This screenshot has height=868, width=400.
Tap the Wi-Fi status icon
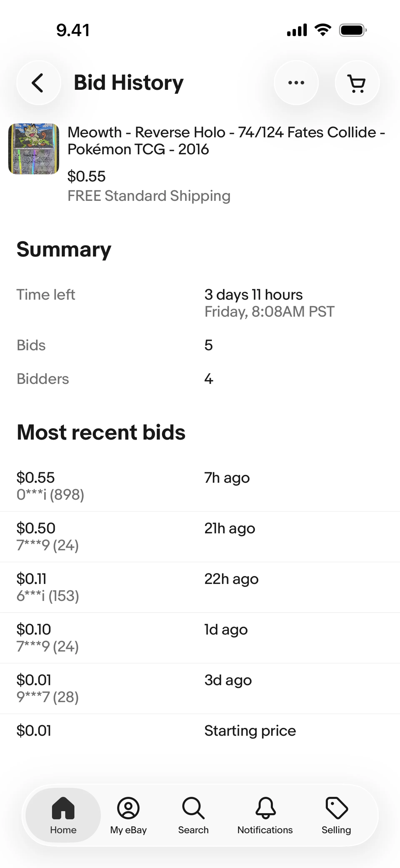322,30
